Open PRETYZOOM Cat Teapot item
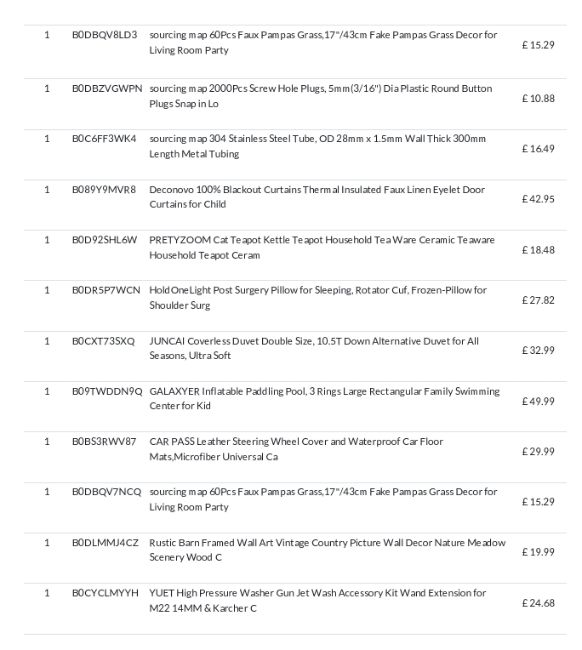 click(322, 247)
